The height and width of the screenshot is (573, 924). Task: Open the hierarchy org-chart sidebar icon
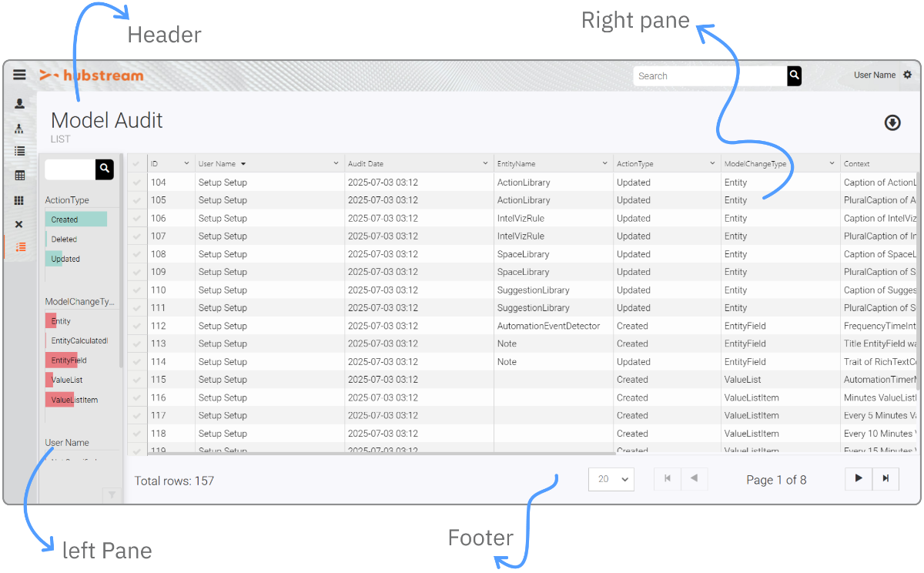pos(19,129)
